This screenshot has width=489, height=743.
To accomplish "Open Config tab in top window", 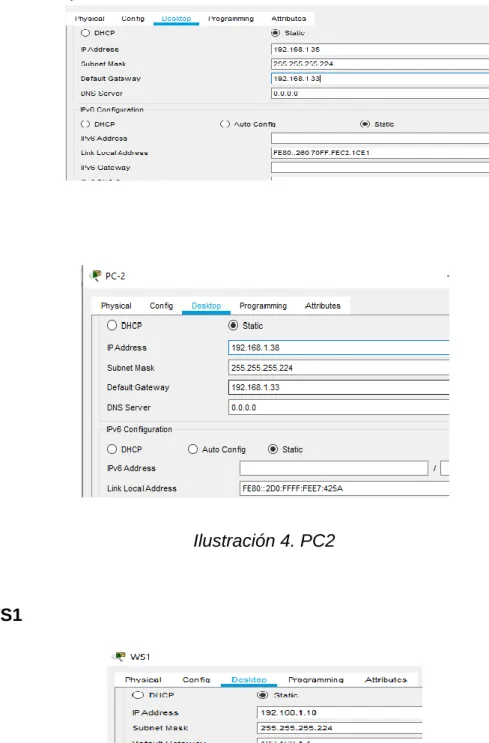I will (133, 18).
